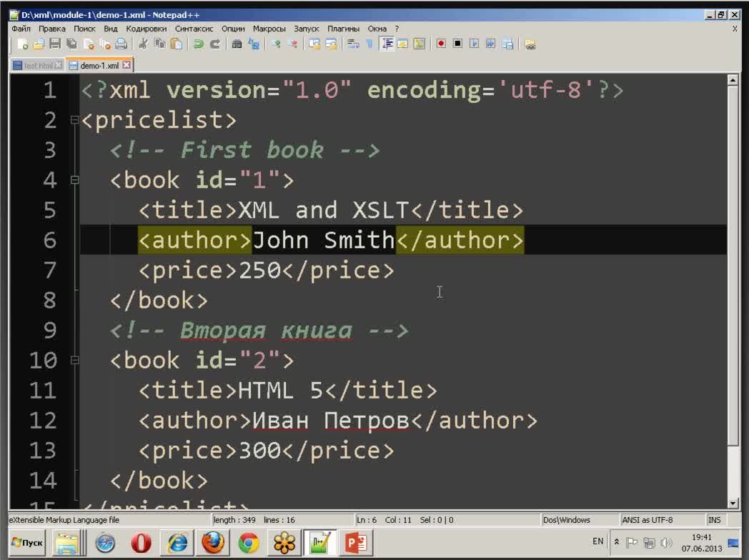Click the Close All documents toolbar icon

coord(104,44)
